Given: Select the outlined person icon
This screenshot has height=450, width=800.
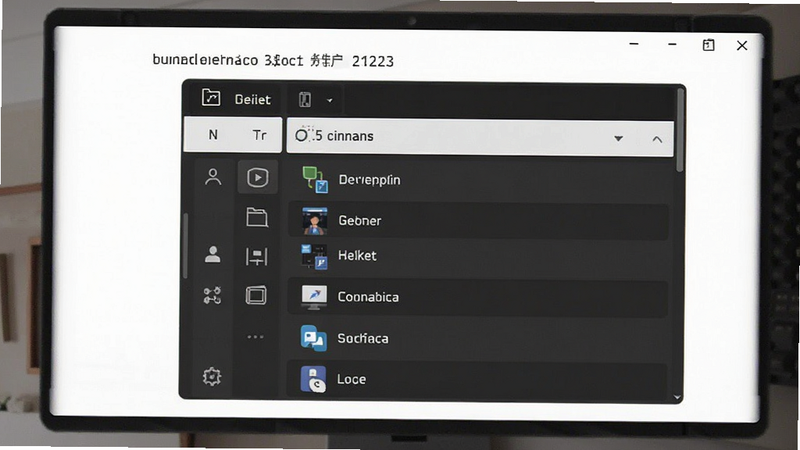Looking at the screenshot, I should pos(213,177).
